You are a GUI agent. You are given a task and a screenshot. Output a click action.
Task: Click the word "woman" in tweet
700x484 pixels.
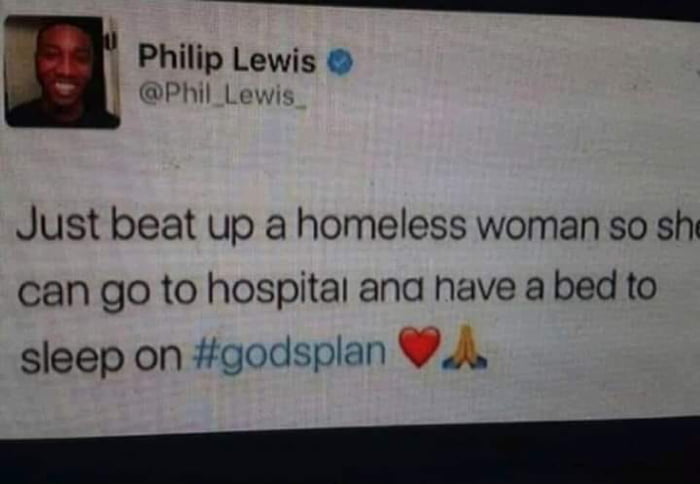pyautogui.click(x=538, y=226)
